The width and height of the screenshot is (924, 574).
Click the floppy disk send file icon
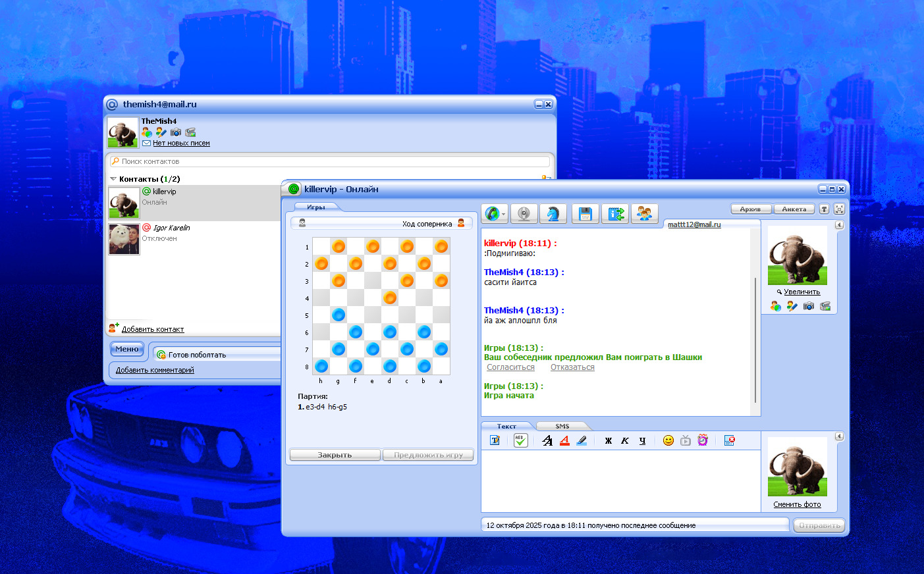(585, 214)
